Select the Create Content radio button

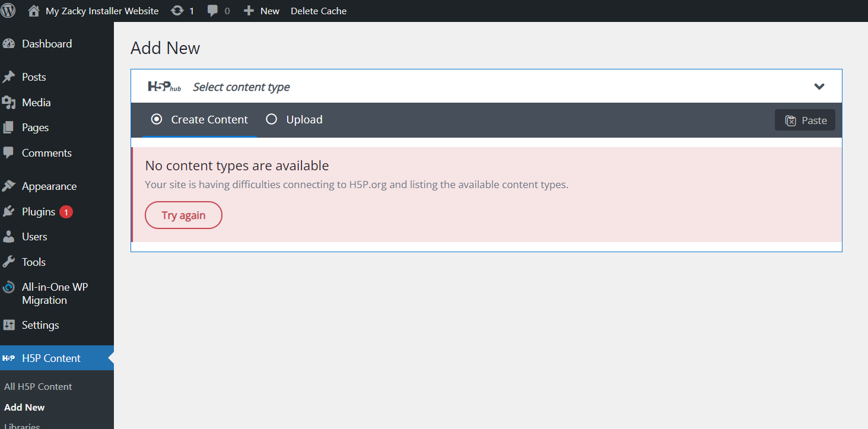click(157, 119)
